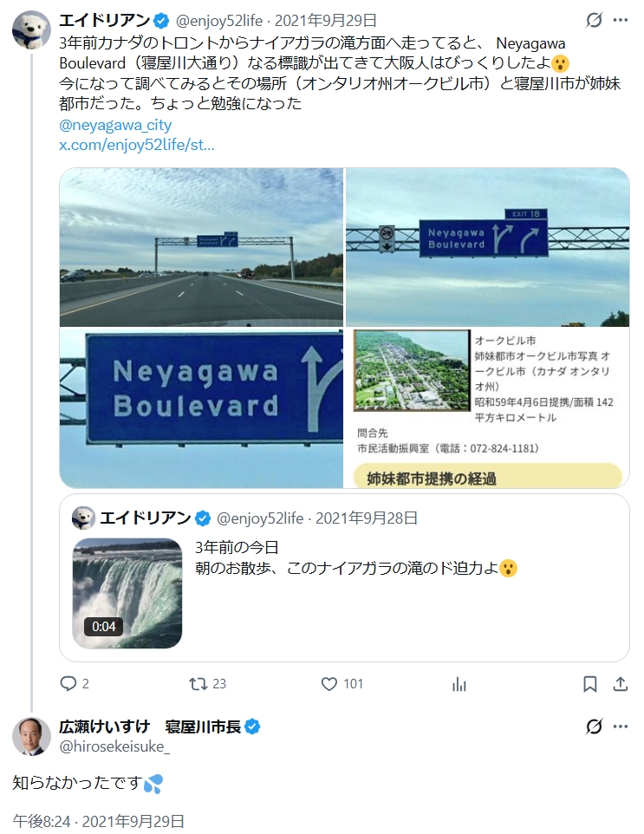The height and width of the screenshot is (834, 644).
Task: Click エイドリアン's polar bear profile avatar
Action: pos(31,30)
